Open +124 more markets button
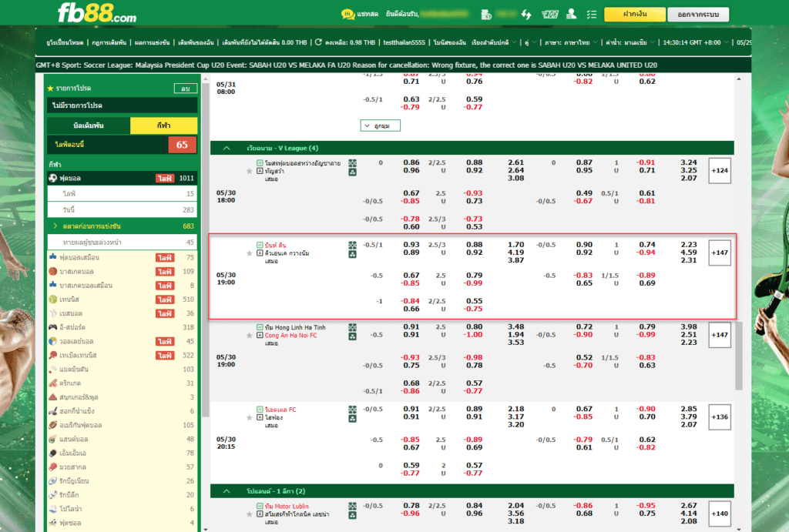 tap(720, 170)
